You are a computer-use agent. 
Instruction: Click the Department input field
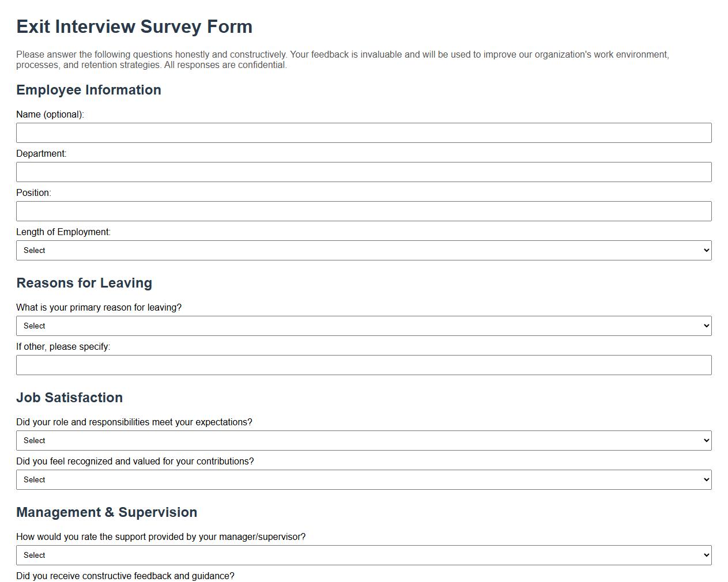click(x=364, y=172)
